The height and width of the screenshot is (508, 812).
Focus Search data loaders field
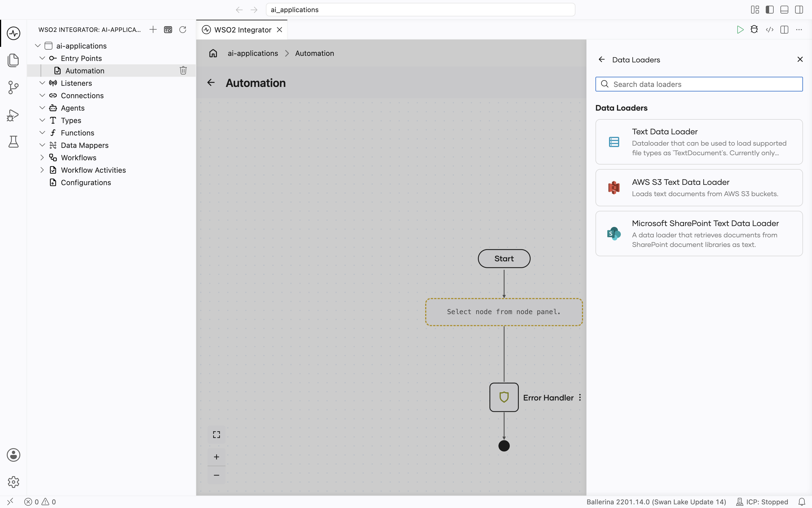[x=699, y=84]
